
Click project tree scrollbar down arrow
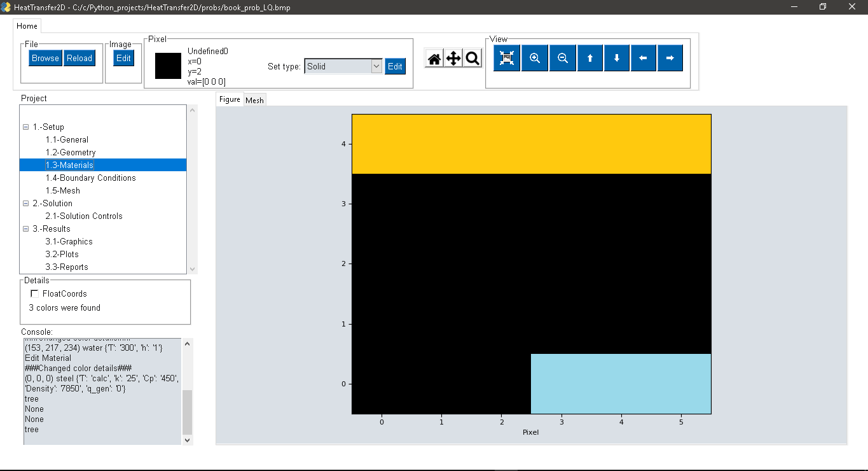[193, 269]
